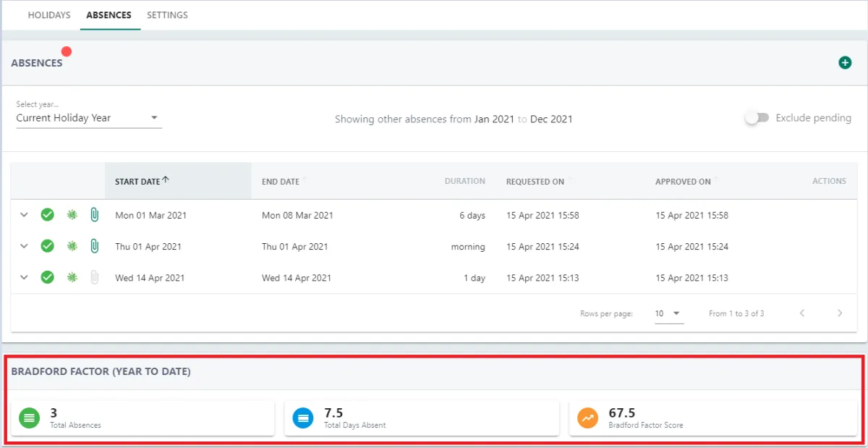Image resolution: width=868 pixels, height=448 pixels.
Task: Click the Bradford Factor Score card
Action: [x=712, y=418]
